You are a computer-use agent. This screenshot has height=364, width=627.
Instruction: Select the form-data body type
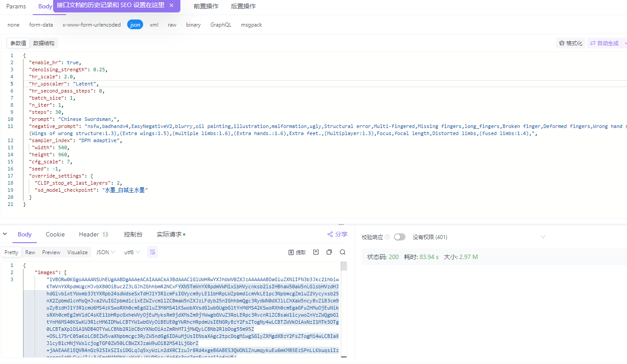(41, 25)
